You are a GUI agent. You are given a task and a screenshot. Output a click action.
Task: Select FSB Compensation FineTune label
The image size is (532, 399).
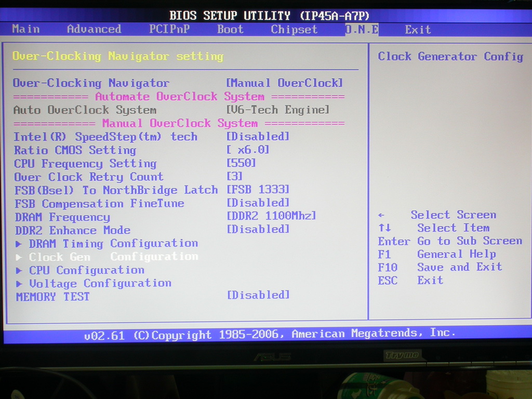[99, 204]
